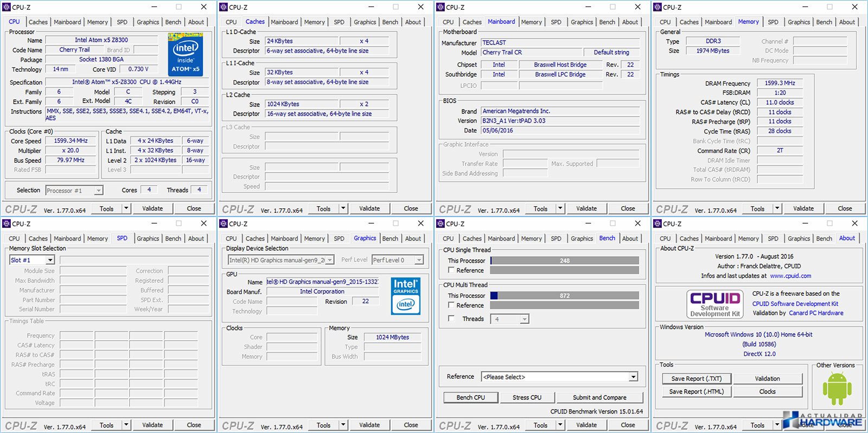Image resolution: width=868 pixels, height=433 pixels.
Task: Enable Reference checkbox under CPU Single Thread
Action: 451,270
